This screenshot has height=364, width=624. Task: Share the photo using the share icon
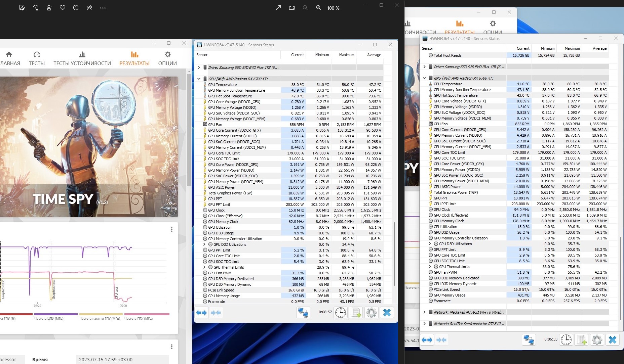tap(89, 8)
